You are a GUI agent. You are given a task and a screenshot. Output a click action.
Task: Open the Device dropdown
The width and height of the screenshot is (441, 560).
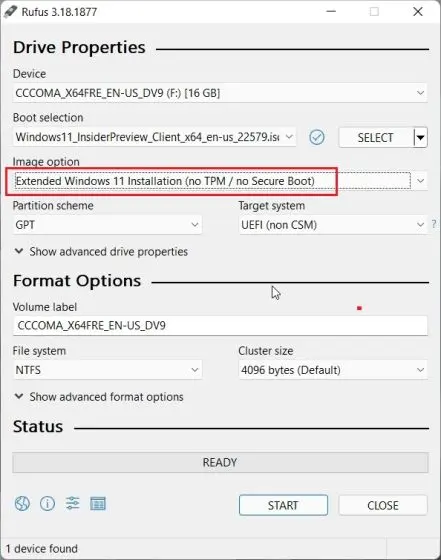(220, 93)
